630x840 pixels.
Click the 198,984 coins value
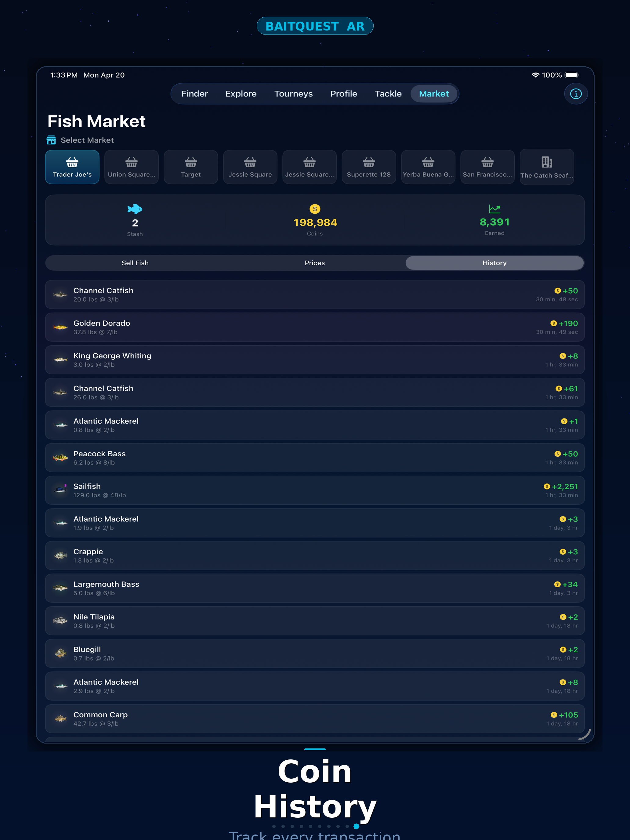(x=315, y=223)
